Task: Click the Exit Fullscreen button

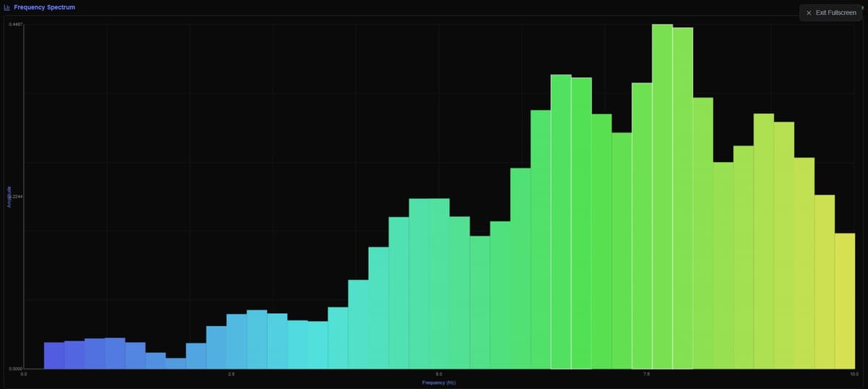Action: pyautogui.click(x=830, y=13)
